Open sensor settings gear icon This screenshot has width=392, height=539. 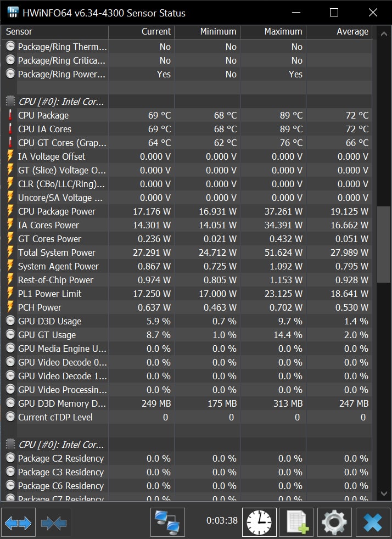[334, 522]
